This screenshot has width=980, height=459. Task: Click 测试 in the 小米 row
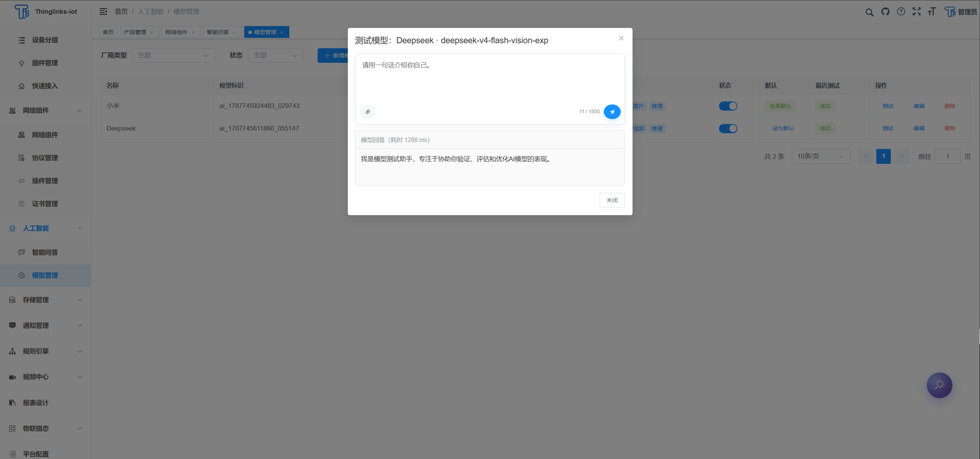point(888,106)
